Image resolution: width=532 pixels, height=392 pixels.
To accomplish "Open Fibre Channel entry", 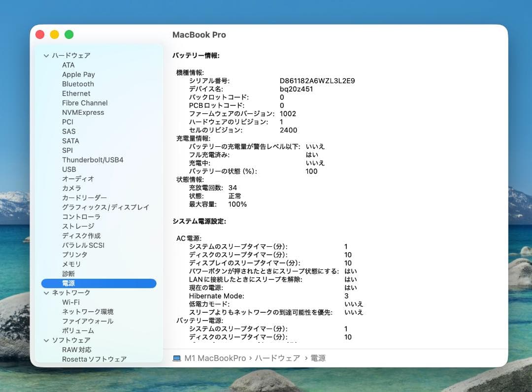I will [85, 103].
